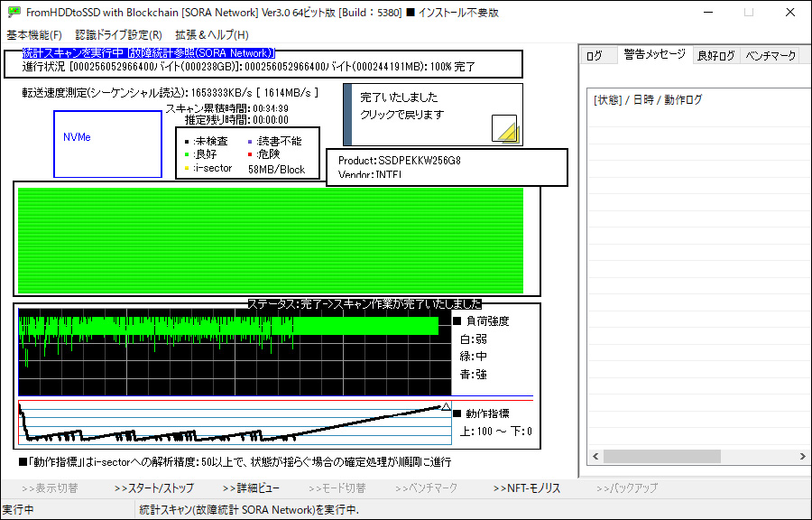The image size is (812, 520).
Task: Click the 推定残り時間: 00:00:00 text
Action: [236, 120]
